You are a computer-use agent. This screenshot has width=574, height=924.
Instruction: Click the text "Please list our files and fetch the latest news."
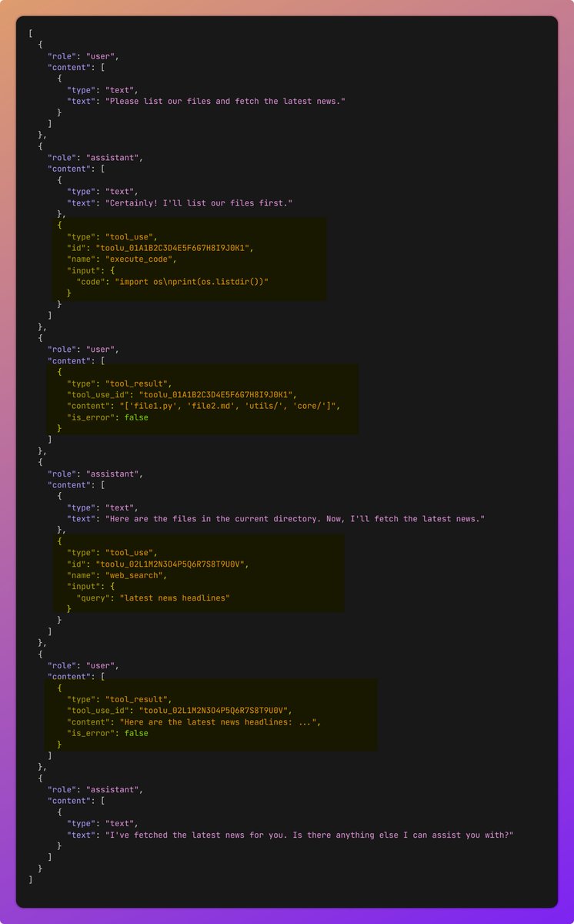click(225, 101)
